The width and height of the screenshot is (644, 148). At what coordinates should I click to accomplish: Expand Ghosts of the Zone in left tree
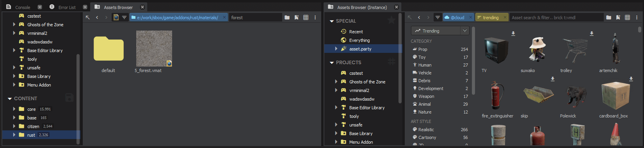[14, 24]
